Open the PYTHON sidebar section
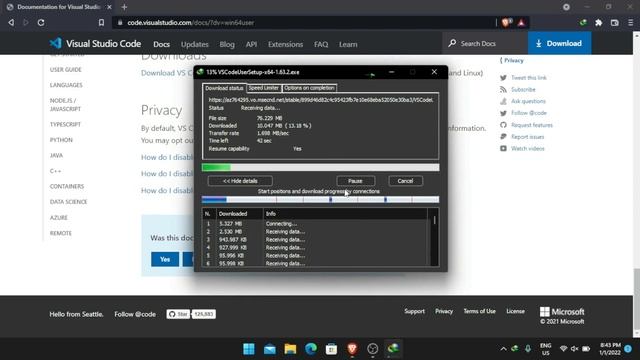 point(61,140)
